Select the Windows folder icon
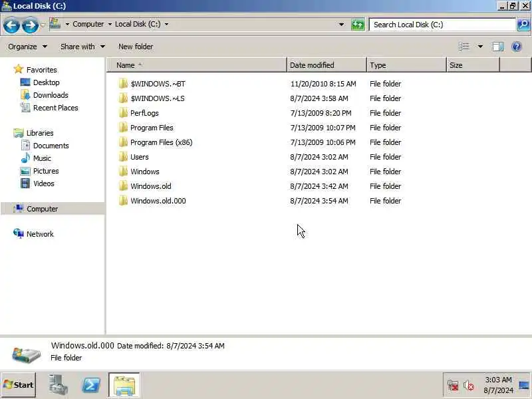This screenshot has height=399, width=532. pyautogui.click(x=123, y=172)
